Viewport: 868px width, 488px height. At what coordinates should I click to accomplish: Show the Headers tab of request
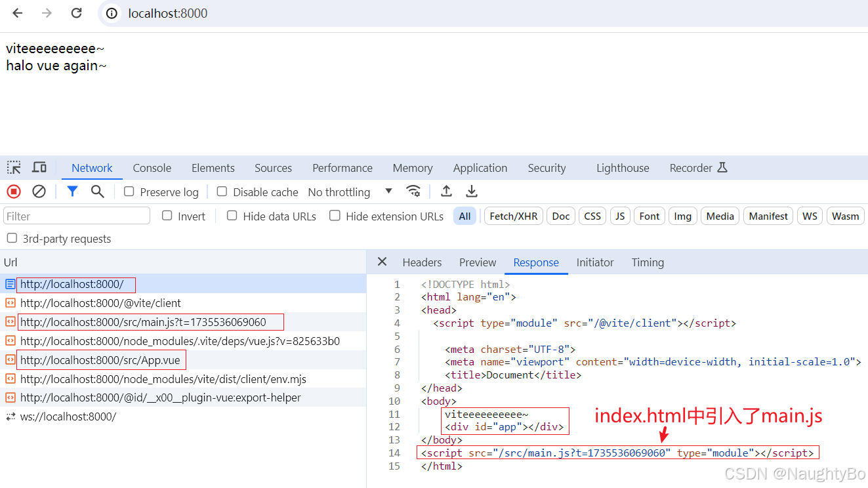coord(422,262)
